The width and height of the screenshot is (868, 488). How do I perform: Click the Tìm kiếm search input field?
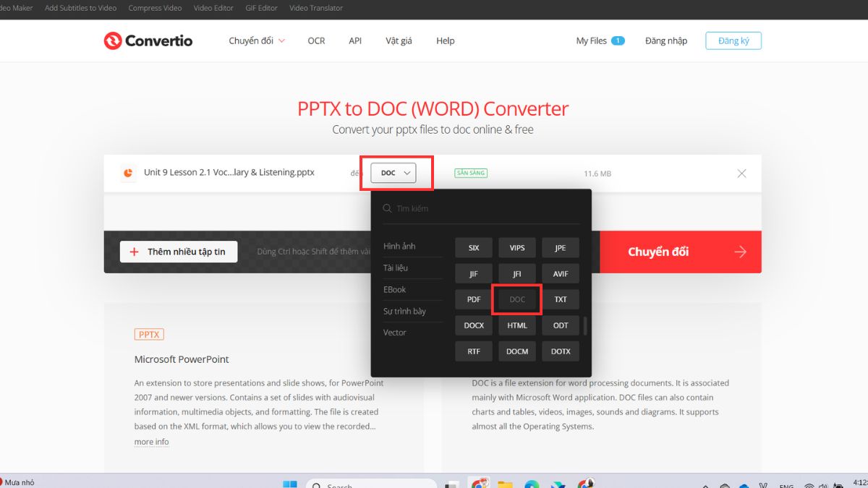(434, 208)
